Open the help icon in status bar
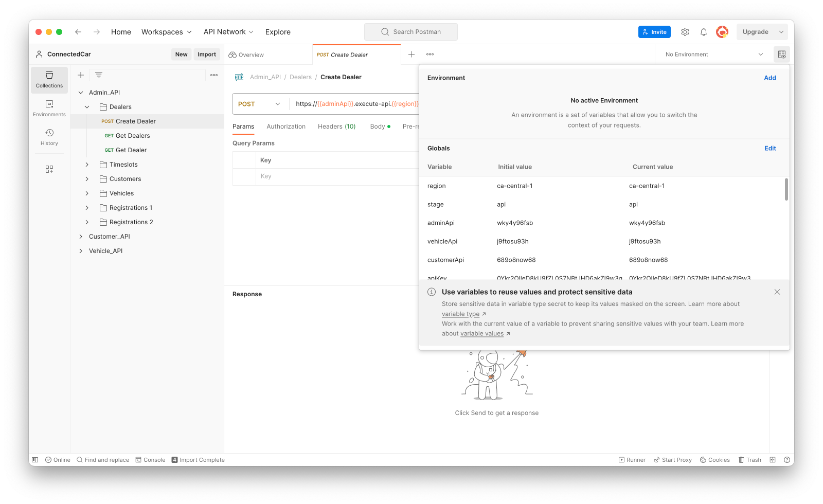The height and width of the screenshot is (504, 823). coord(787,460)
